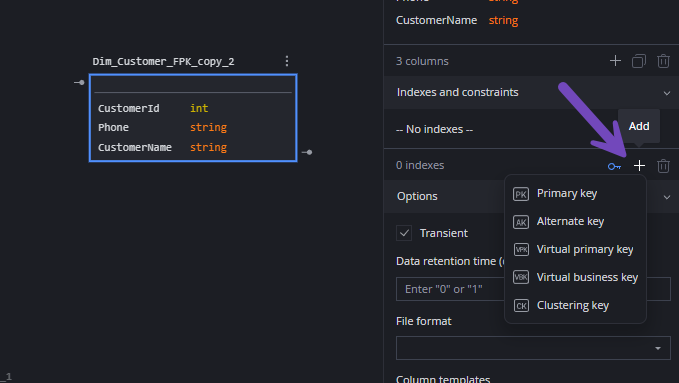Click the Dim_Customer_FPK_copy_2 table title

pyautogui.click(x=163, y=62)
